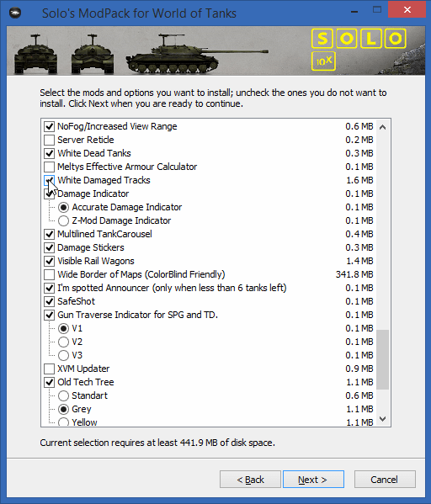This screenshot has height=504, width=431.
Task: Uncheck Gun Traverse Indicator for SPG and TD
Action: [49, 315]
